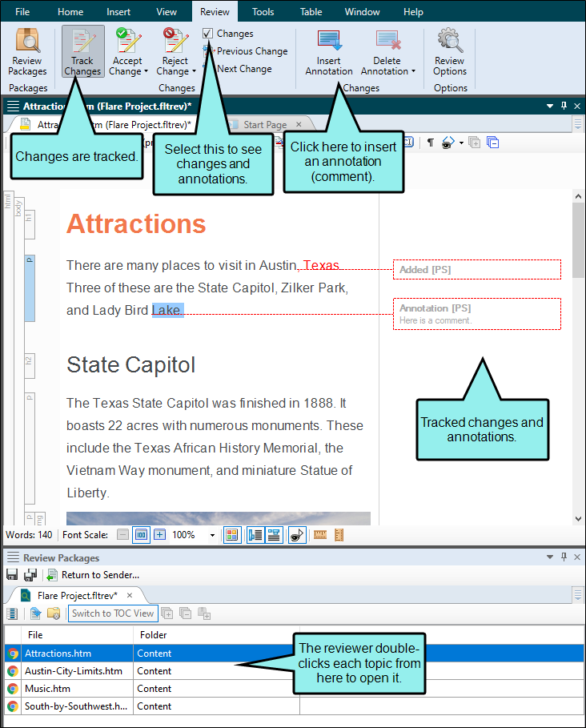Toggle the vertical ruler

click(339, 535)
